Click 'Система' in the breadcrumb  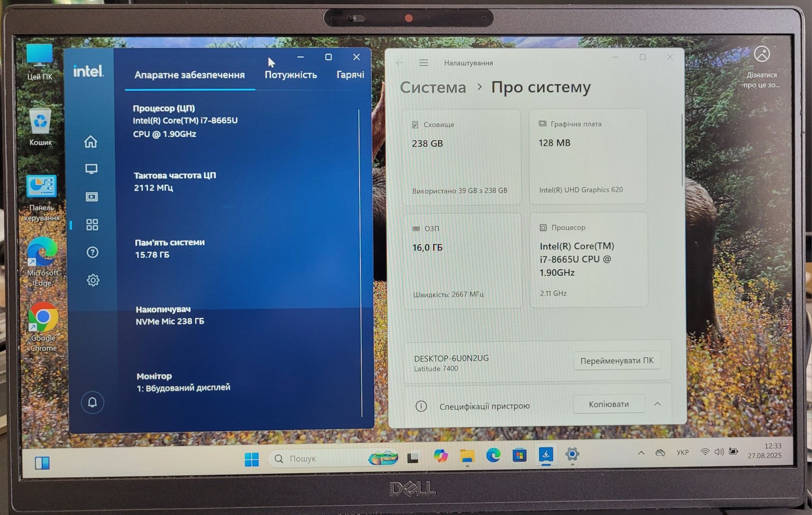click(433, 87)
